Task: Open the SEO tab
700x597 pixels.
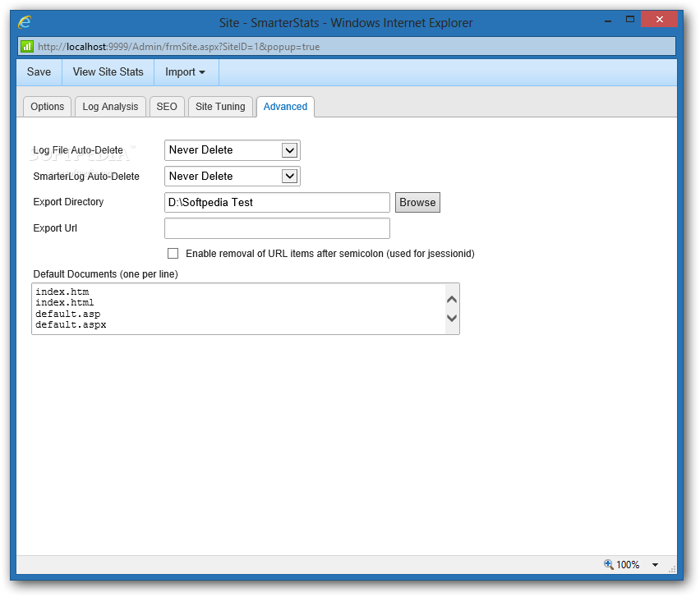Action: 167,107
